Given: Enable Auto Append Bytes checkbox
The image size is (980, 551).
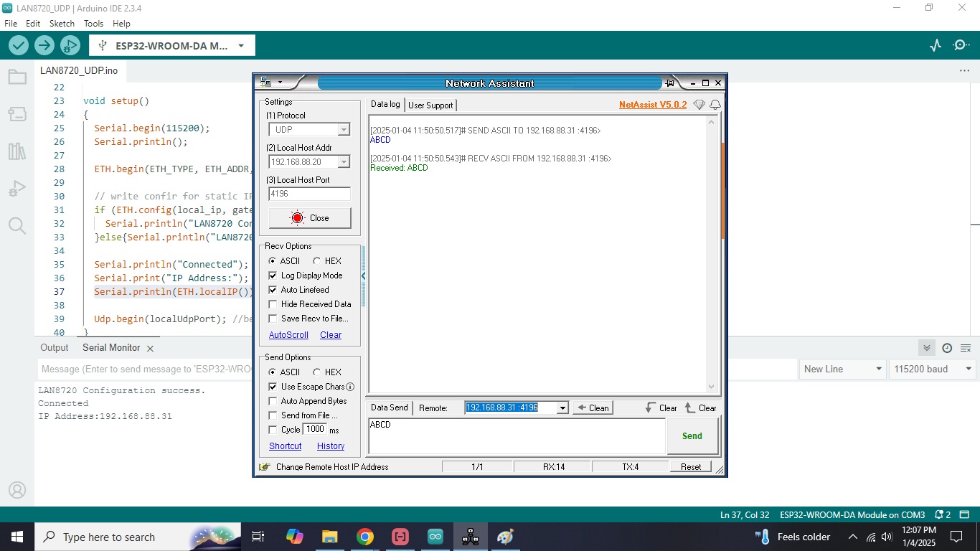Looking at the screenshot, I should [273, 401].
